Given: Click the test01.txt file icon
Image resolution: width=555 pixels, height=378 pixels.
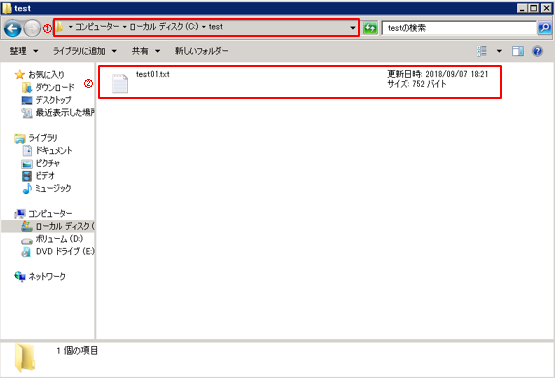Looking at the screenshot, I should click(120, 84).
